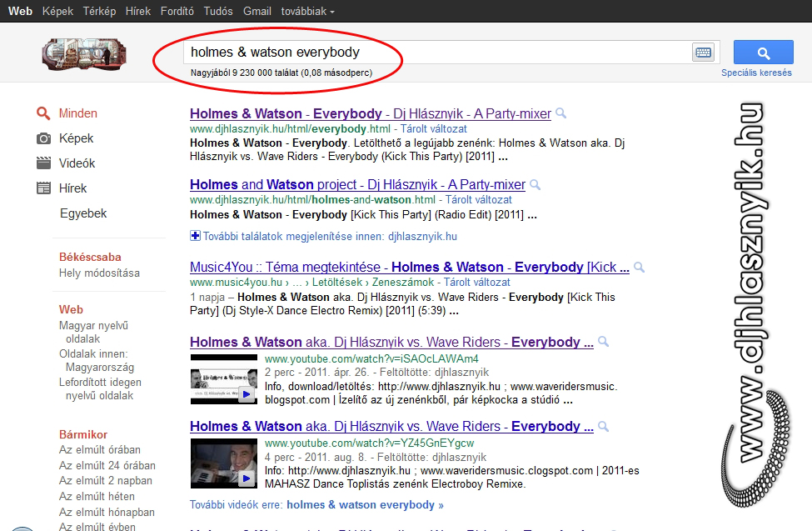This screenshot has width=812, height=531.
Task: Click the Google doodle logo
Action: [x=84, y=54]
